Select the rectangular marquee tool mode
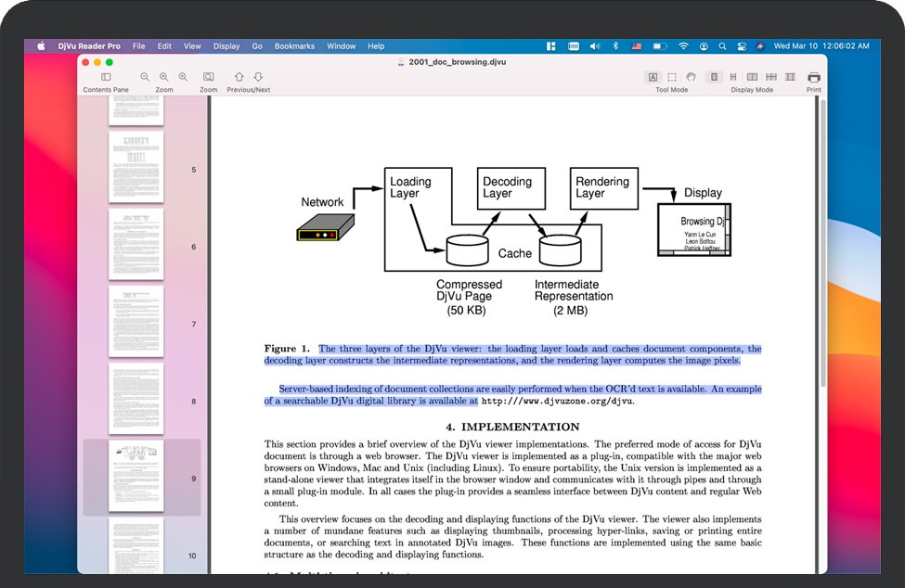The height and width of the screenshot is (588, 905). click(x=672, y=77)
